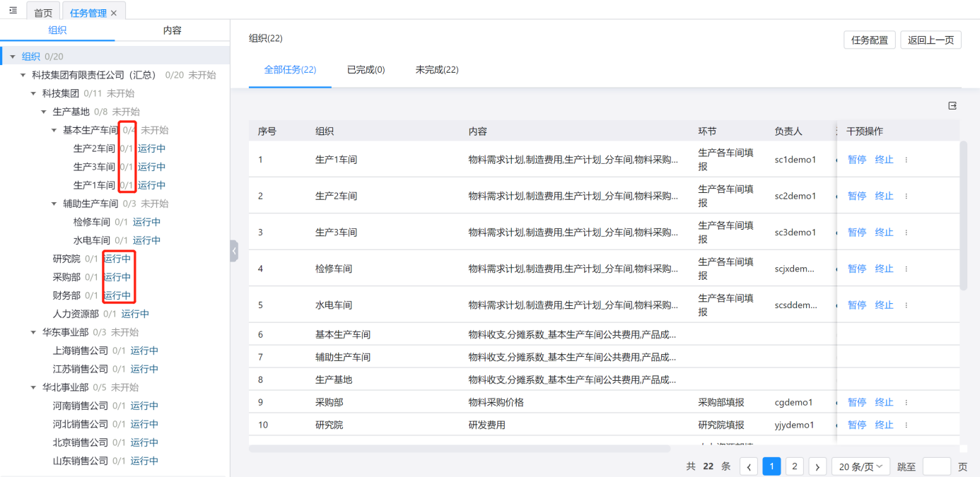Click the 返回上一页 button
This screenshot has width=980, height=477.
pyautogui.click(x=931, y=40)
